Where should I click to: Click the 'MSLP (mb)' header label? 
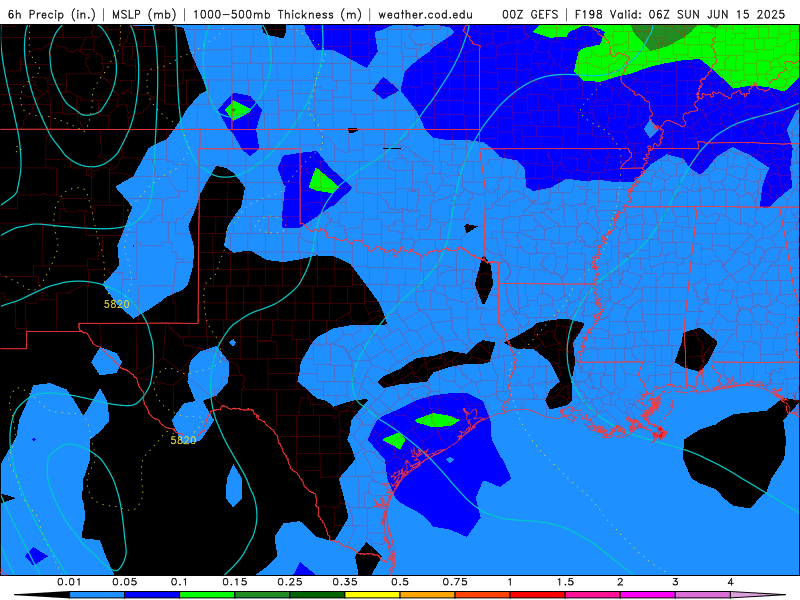[x=144, y=14]
